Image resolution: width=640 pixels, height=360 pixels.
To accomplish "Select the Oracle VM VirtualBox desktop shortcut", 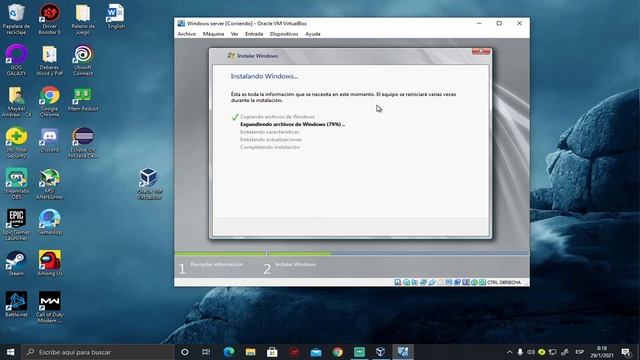I will pos(149,184).
